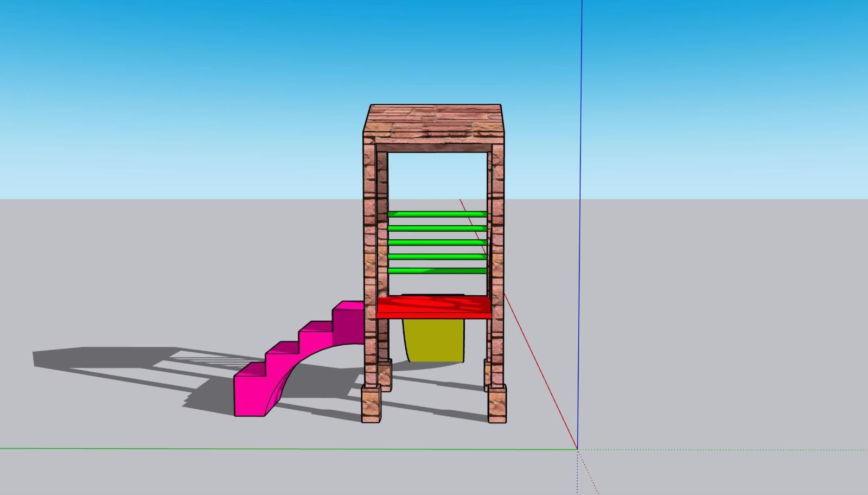Pick the middle green rail bar
Screen dimensions: 868x495
pos(437,243)
